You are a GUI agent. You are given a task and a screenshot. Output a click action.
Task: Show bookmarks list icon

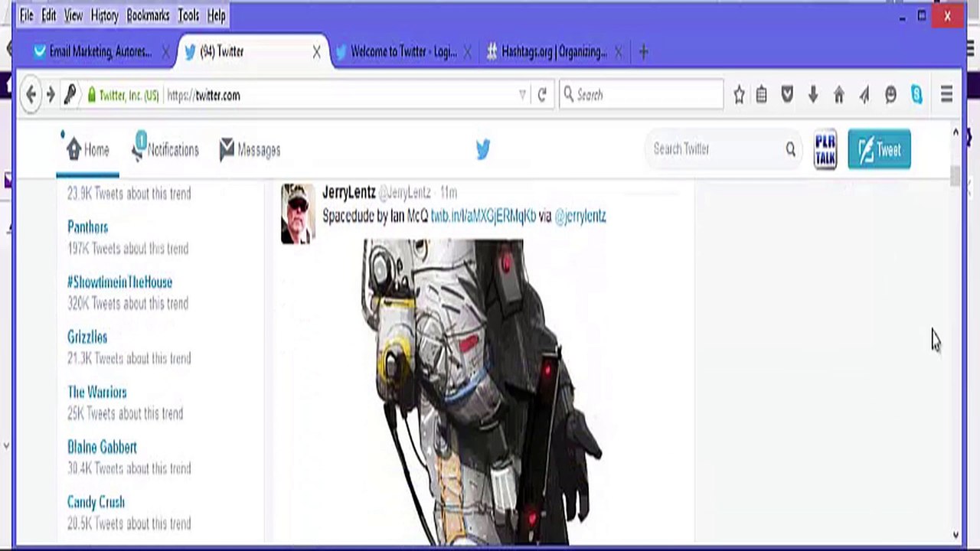point(761,95)
